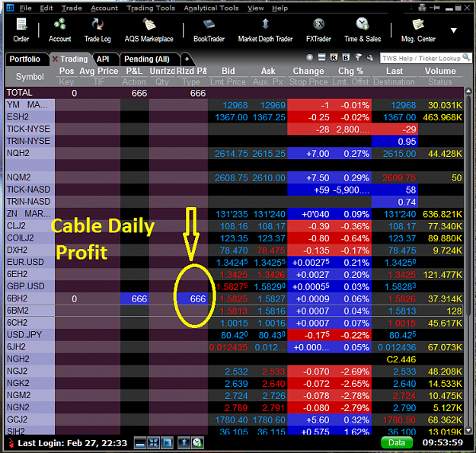Click the clock with dollar status icon
This screenshot has height=453, width=476.
(197, 443)
